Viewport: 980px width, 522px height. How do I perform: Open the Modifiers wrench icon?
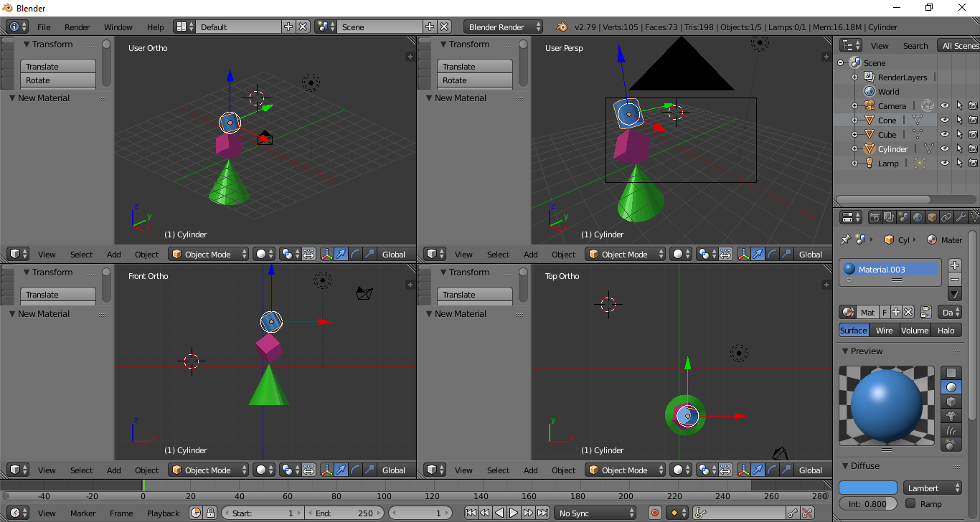[961, 217]
